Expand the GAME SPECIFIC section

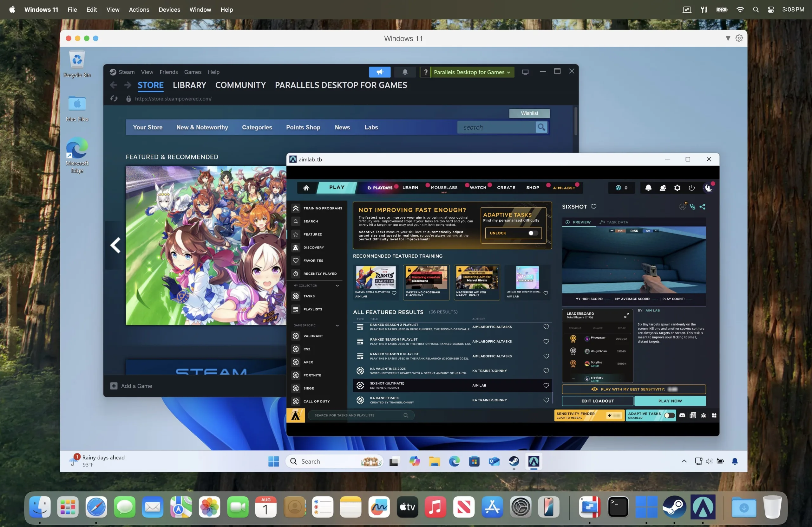pyautogui.click(x=337, y=325)
